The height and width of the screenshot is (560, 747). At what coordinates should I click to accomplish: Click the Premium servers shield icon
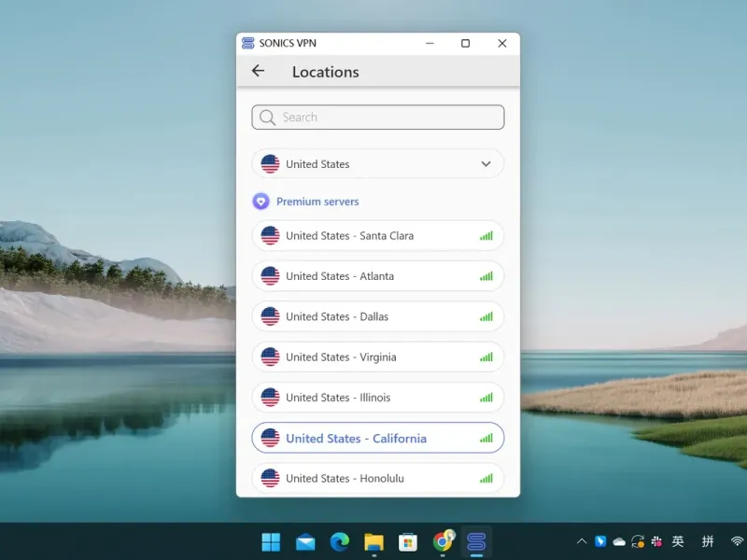click(x=261, y=202)
